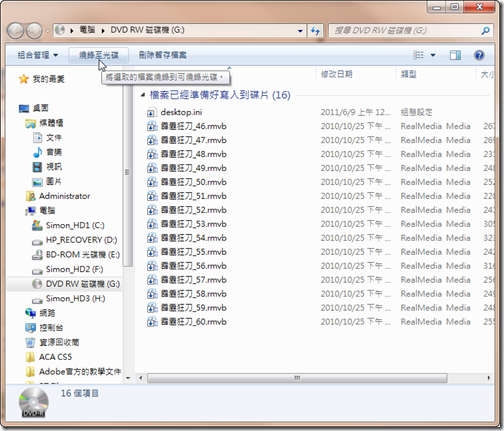The width and height of the screenshot is (504, 431).
Task: Open BD-ROM 光碟機 (E:)
Action: pyautogui.click(x=76, y=255)
